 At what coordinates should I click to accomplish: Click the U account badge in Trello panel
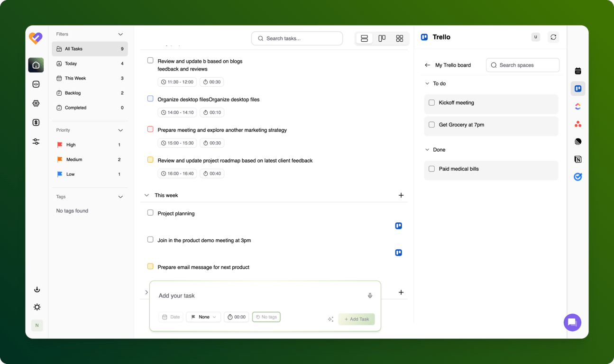536,37
